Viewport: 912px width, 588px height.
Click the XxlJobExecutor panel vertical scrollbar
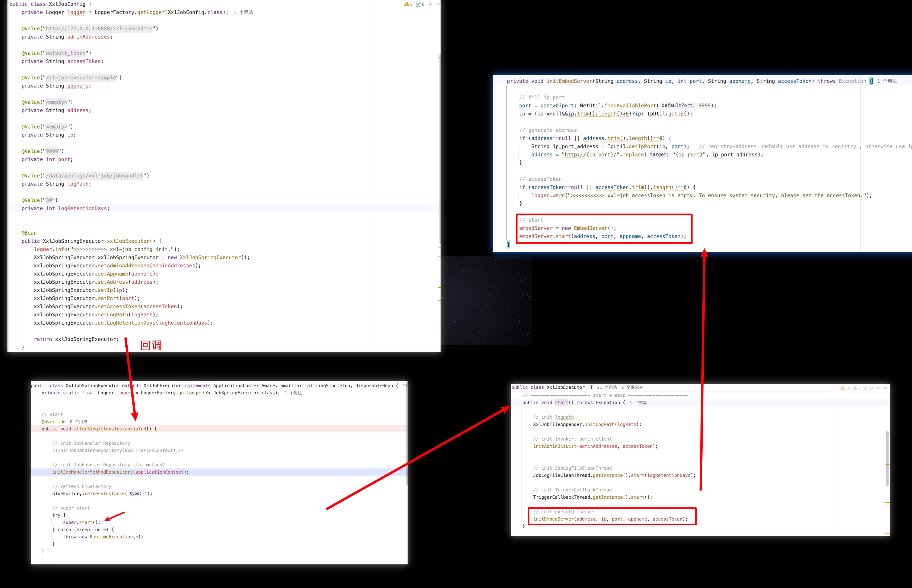[887, 458]
